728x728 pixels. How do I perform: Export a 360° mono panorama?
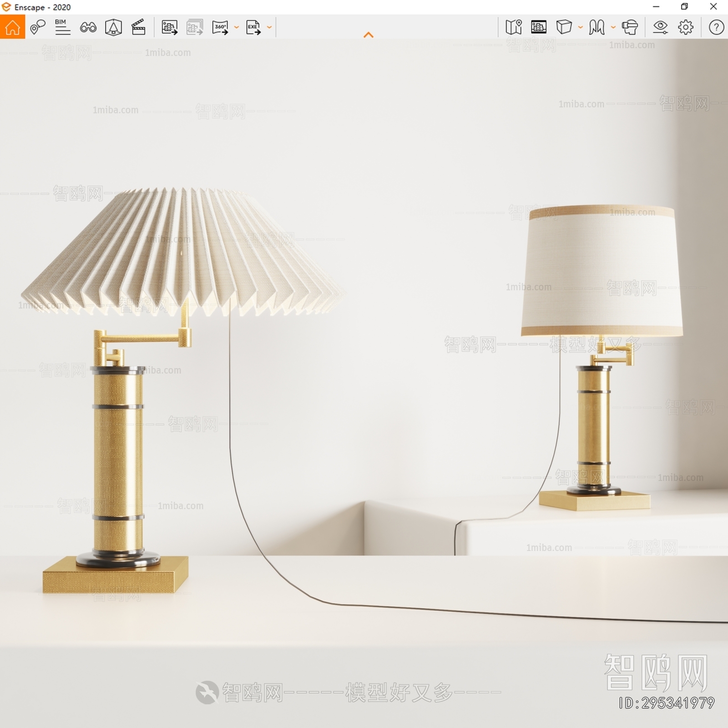pos(220,27)
